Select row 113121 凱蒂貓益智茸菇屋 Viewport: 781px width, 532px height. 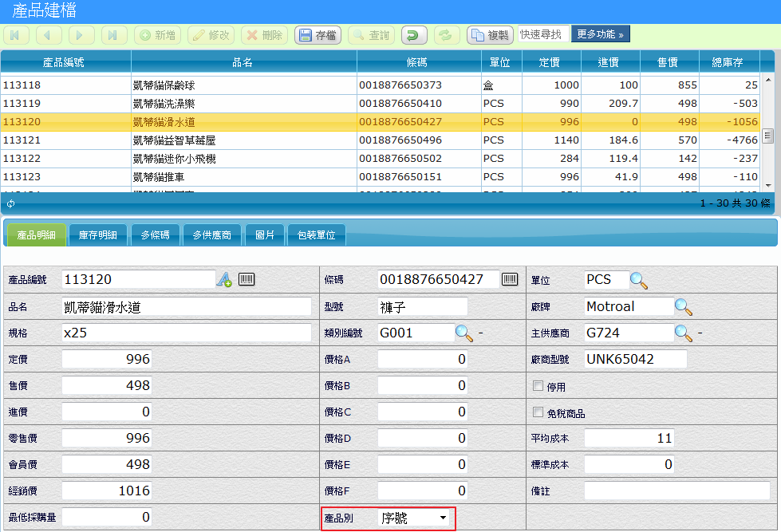point(173,140)
